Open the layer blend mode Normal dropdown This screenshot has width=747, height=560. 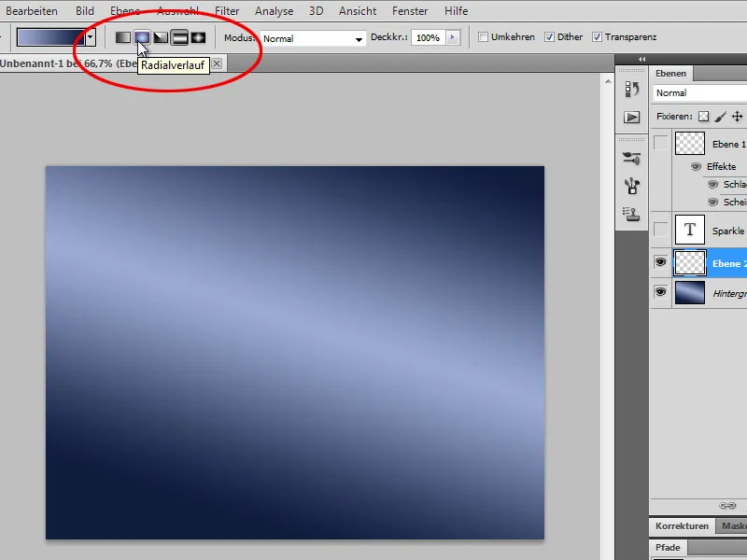699,92
